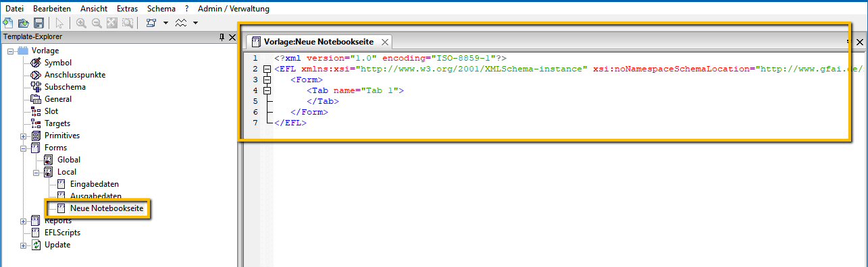Viewport: 868px width, 267px height.
Task: Collapse the Forms tree node
Action: (x=24, y=148)
